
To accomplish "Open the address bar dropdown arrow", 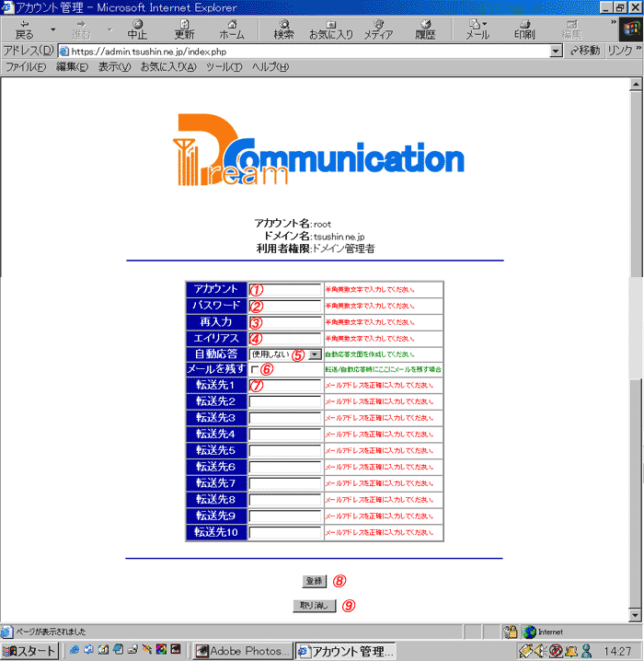I will pos(556,51).
